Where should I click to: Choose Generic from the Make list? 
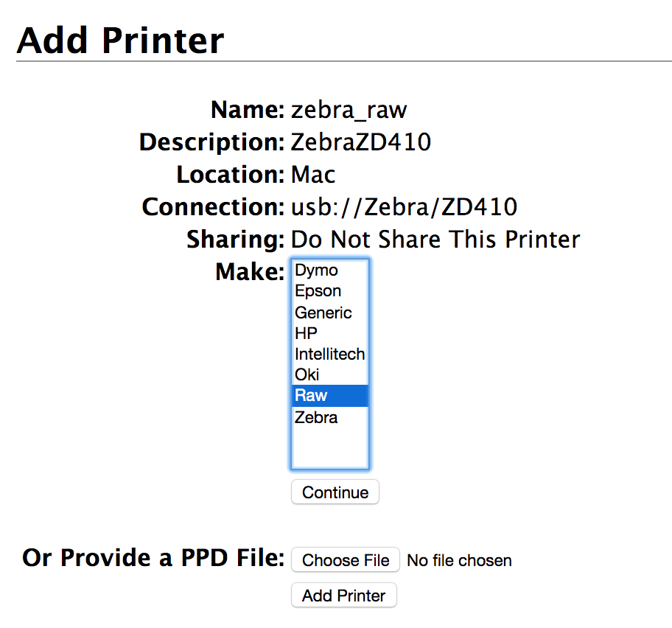[x=323, y=313]
